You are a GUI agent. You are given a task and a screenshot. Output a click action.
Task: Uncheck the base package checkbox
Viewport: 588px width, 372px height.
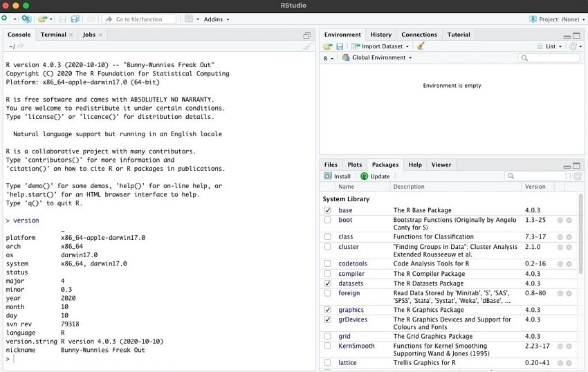(x=327, y=210)
